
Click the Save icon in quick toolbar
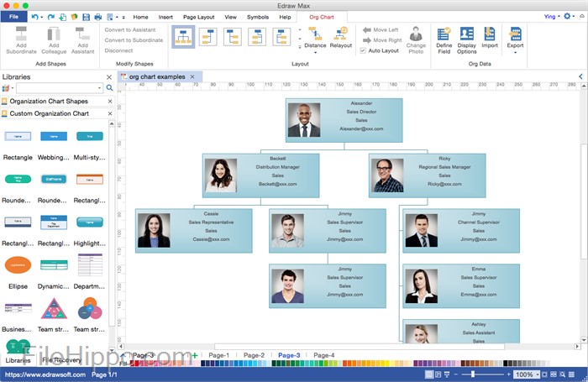point(86,17)
